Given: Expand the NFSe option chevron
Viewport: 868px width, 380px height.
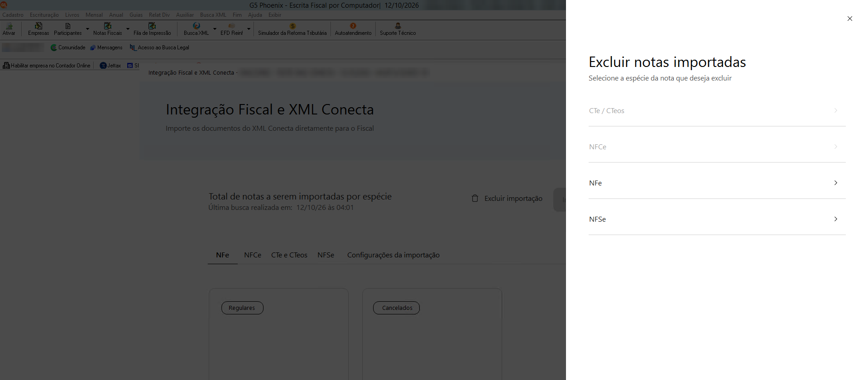Looking at the screenshot, I should 836,219.
